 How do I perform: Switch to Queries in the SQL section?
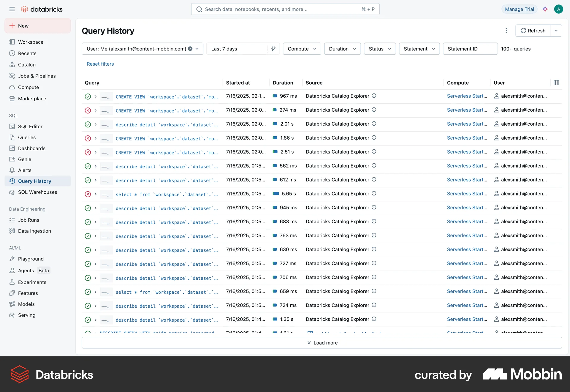point(27,137)
